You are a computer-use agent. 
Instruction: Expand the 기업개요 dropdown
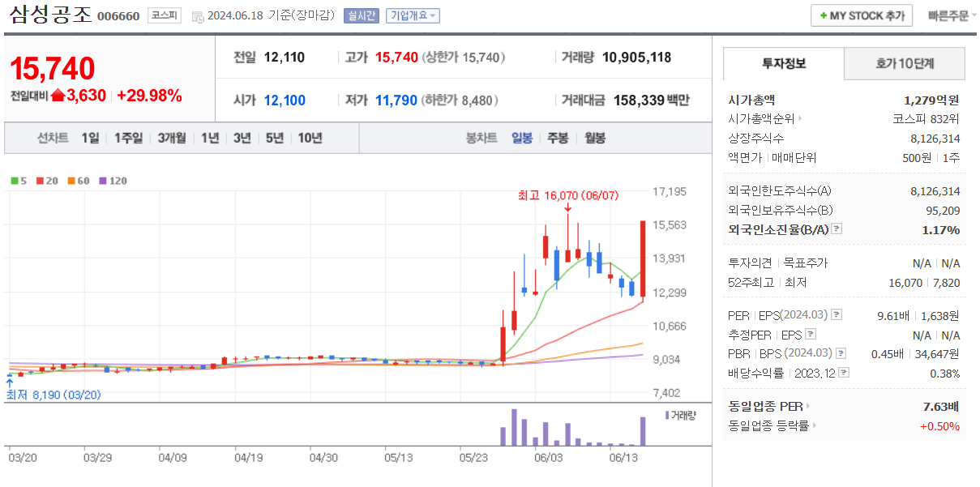413,15
